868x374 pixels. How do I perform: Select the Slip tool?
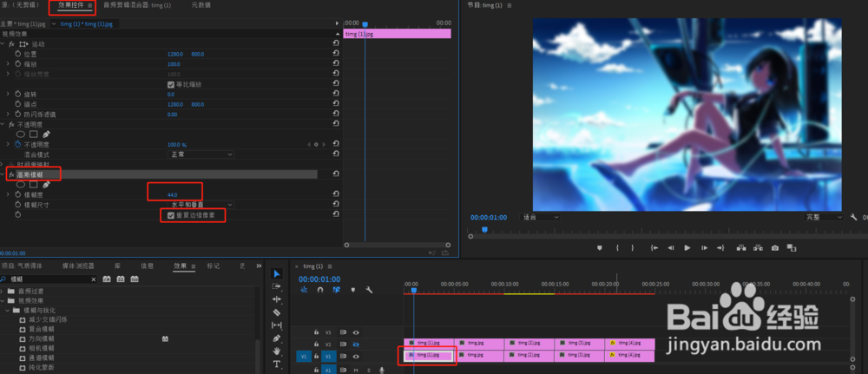(278, 325)
